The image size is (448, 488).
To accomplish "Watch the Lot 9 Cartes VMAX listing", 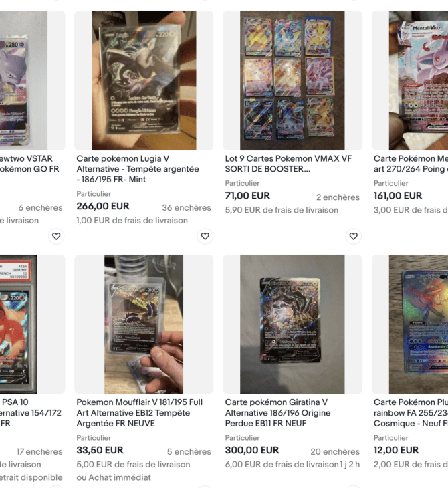I will coord(353,236).
